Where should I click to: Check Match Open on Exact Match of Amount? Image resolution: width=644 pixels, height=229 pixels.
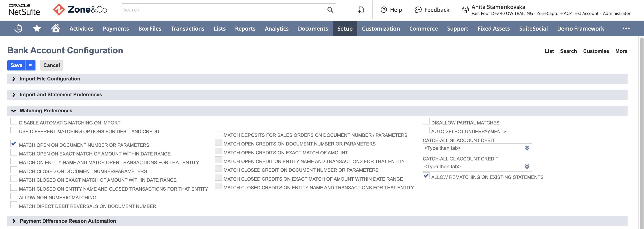click(x=14, y=152)
